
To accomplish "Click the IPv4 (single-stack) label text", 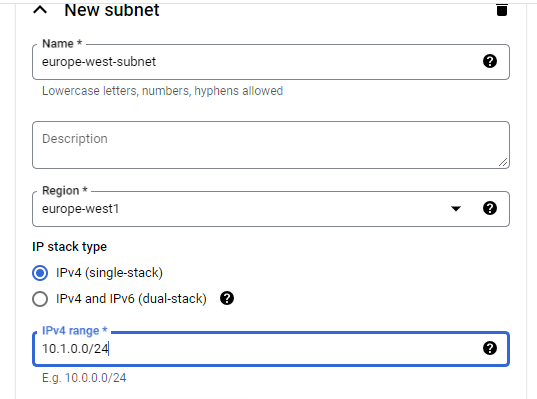I will point(109,273).
